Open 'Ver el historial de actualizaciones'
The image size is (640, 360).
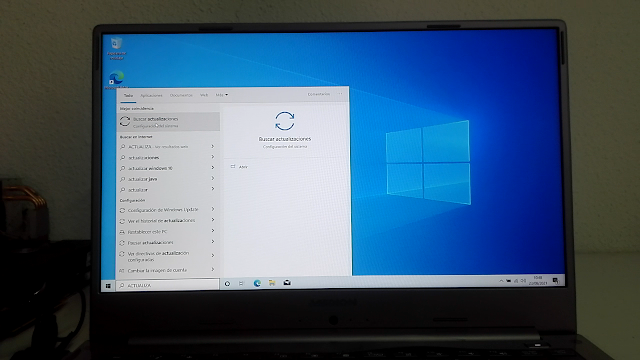pyautogui.click(x=167, y=220)
